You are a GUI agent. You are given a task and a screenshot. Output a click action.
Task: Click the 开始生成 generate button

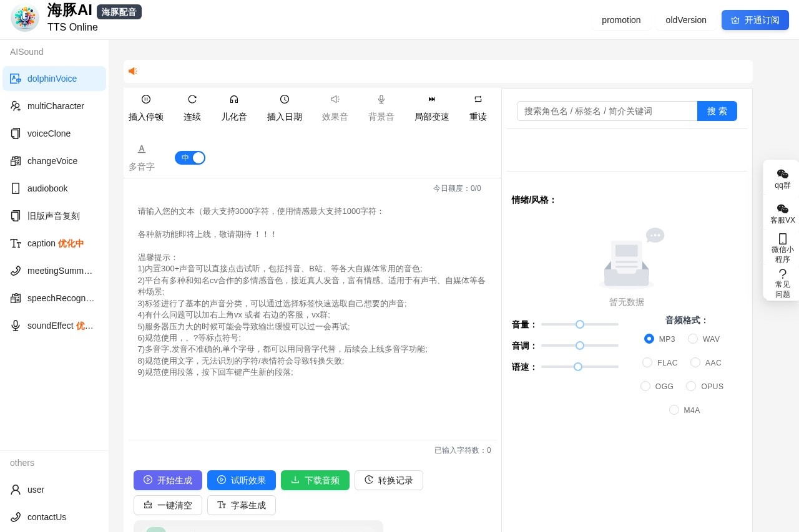click(168, 480)
